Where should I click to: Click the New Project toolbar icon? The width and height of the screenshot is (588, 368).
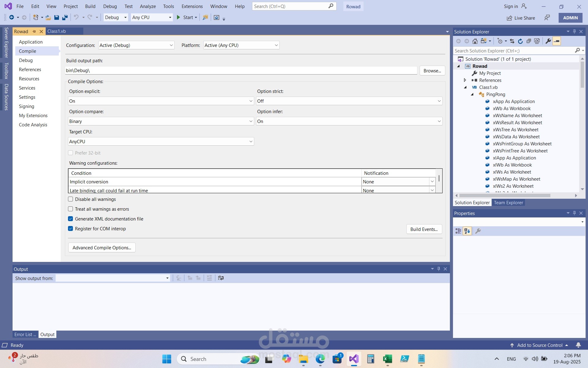tap(36, 17)
